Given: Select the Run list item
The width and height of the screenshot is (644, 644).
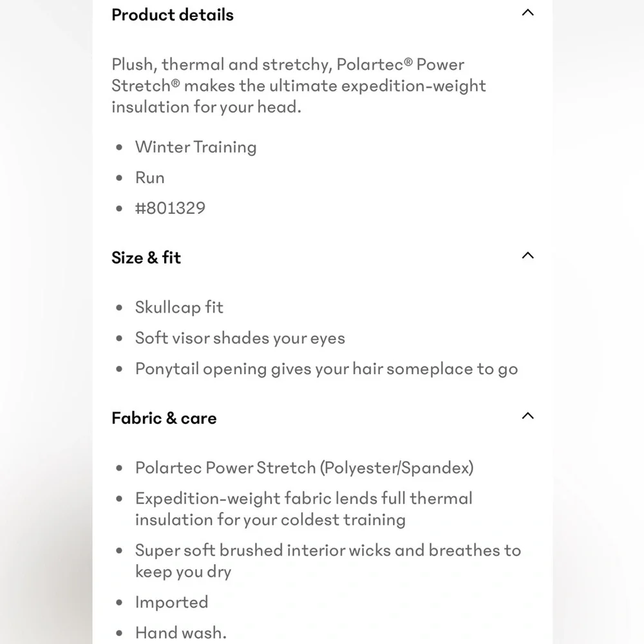Looking at the screenshot, I should click(150, 178).
